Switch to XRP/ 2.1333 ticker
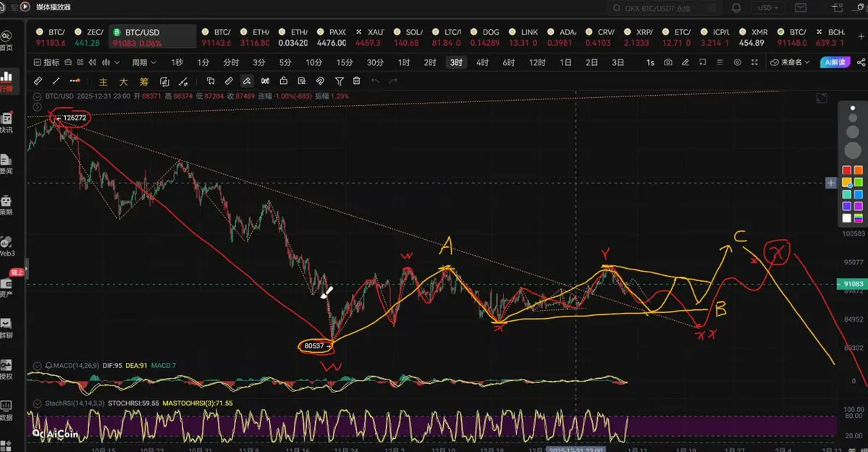The image size is (868, 452). point(637,37)
